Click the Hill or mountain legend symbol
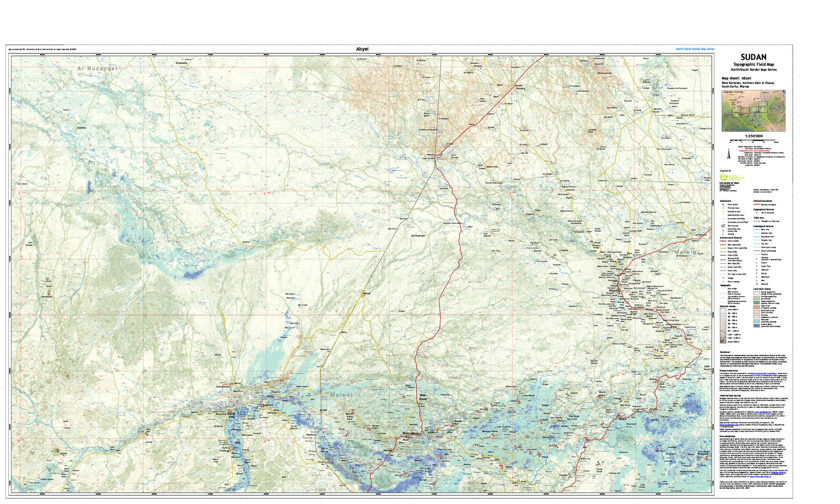 (x=756, y=213)
